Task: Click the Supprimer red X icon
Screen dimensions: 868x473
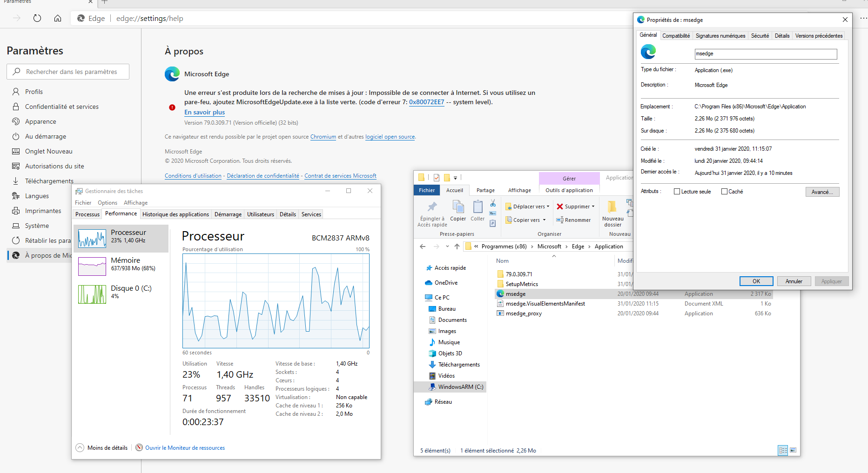Action: coord(560,207)
